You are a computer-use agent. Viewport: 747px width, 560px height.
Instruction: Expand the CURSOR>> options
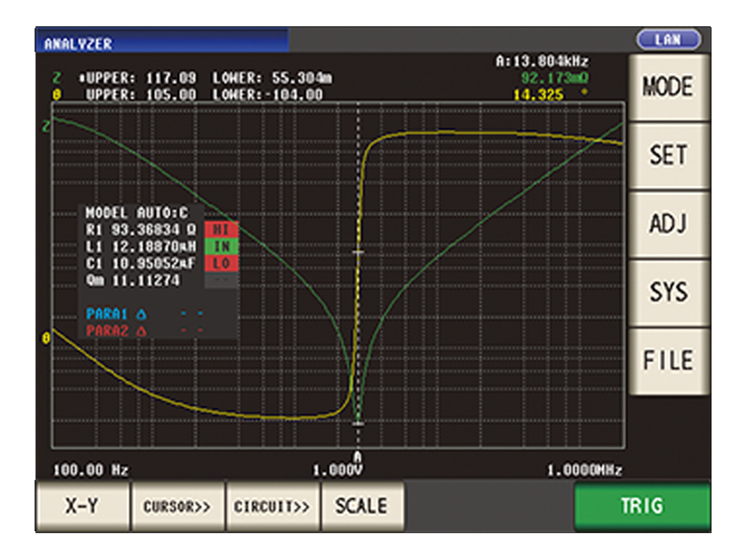pyautogui.click(x=176, y=506)
